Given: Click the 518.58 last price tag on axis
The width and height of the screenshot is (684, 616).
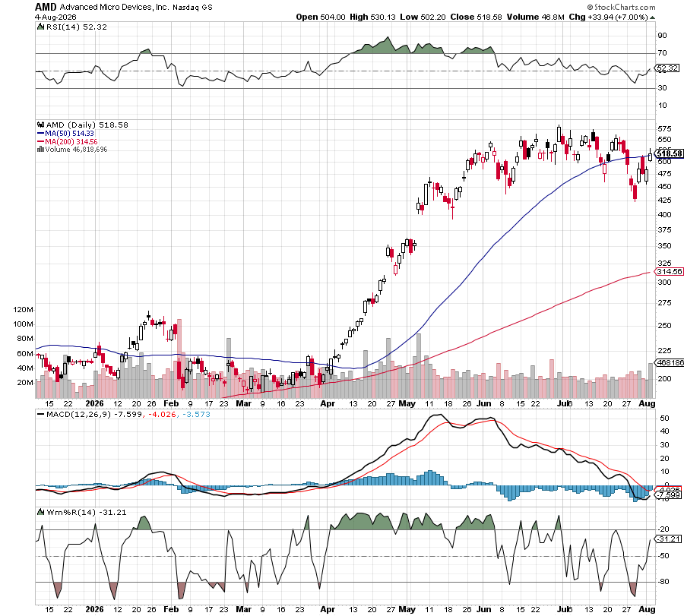Looking at the screenshot, I should [670, 153].
